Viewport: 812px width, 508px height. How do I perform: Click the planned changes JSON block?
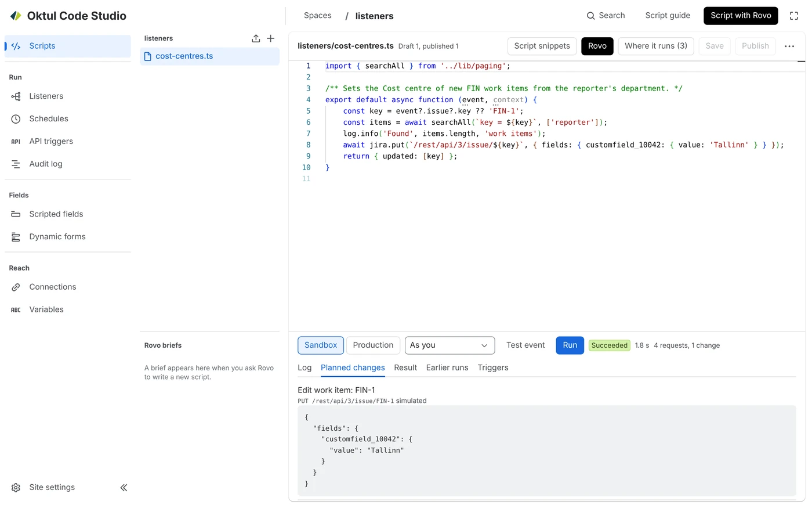[x=547, y=451]
